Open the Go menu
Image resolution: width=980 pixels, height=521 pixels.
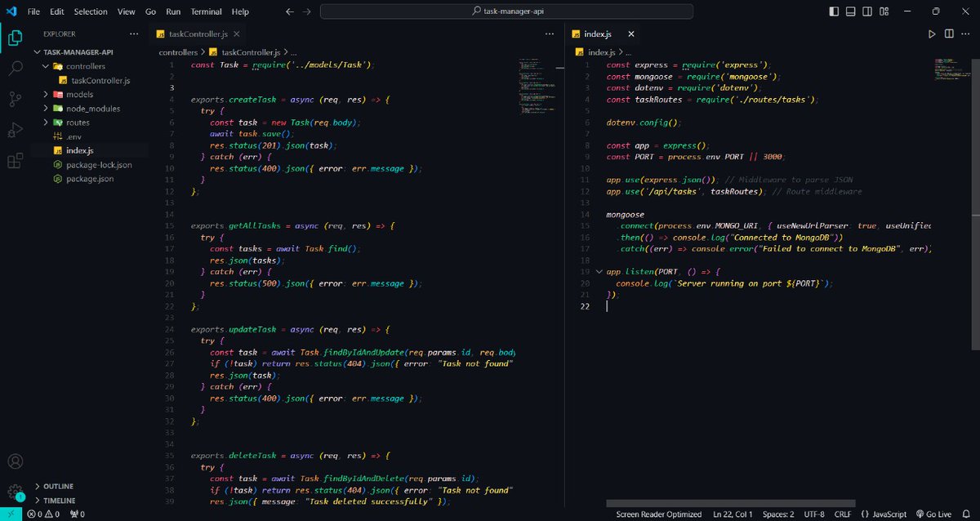pos(151,11)
